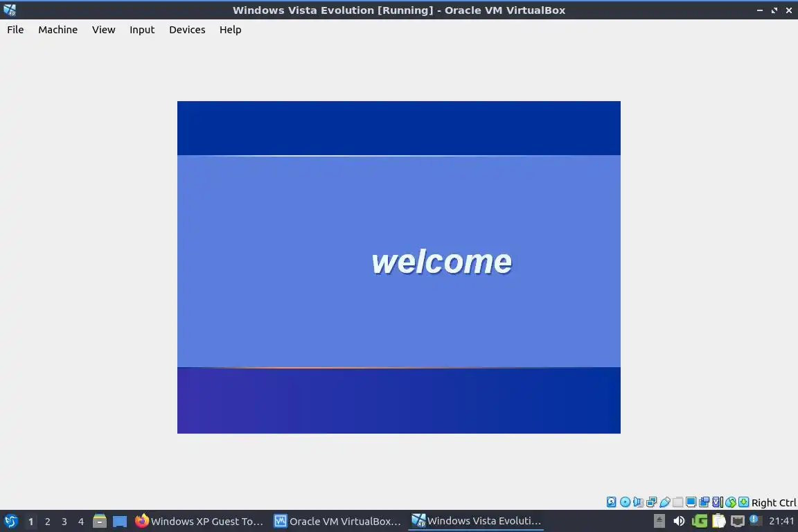Click the wired network tray icon
Screen dimensions: 798x532
[x=738, y=521]
